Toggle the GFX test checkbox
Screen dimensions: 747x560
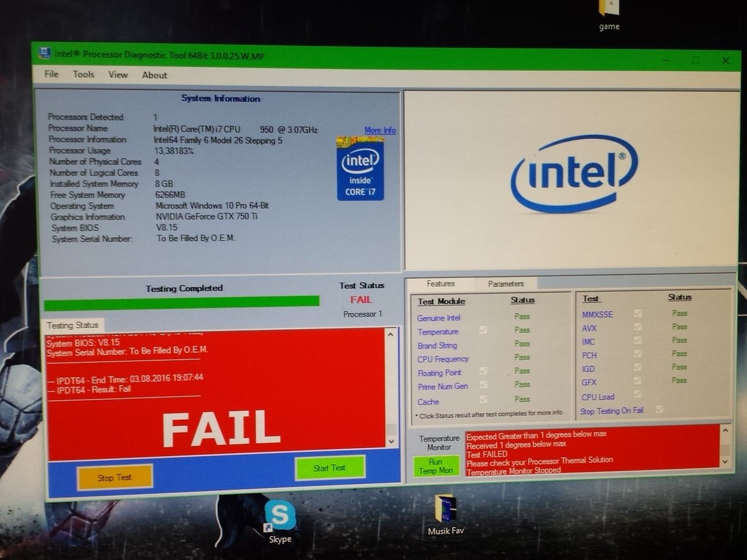tap(637, 380)
